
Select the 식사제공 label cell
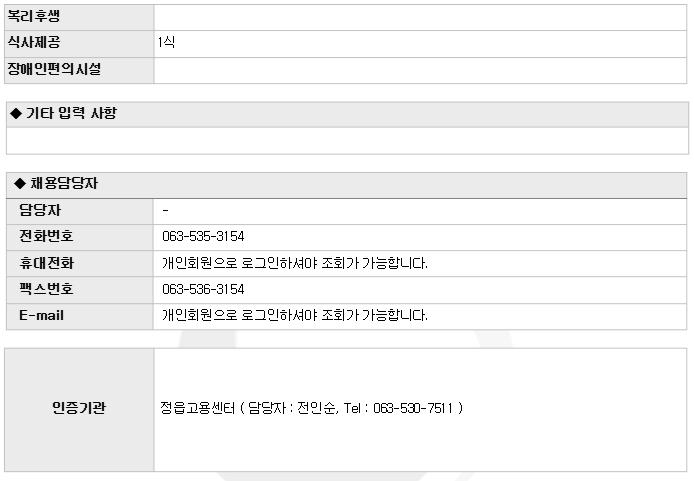tap(79, 43)
